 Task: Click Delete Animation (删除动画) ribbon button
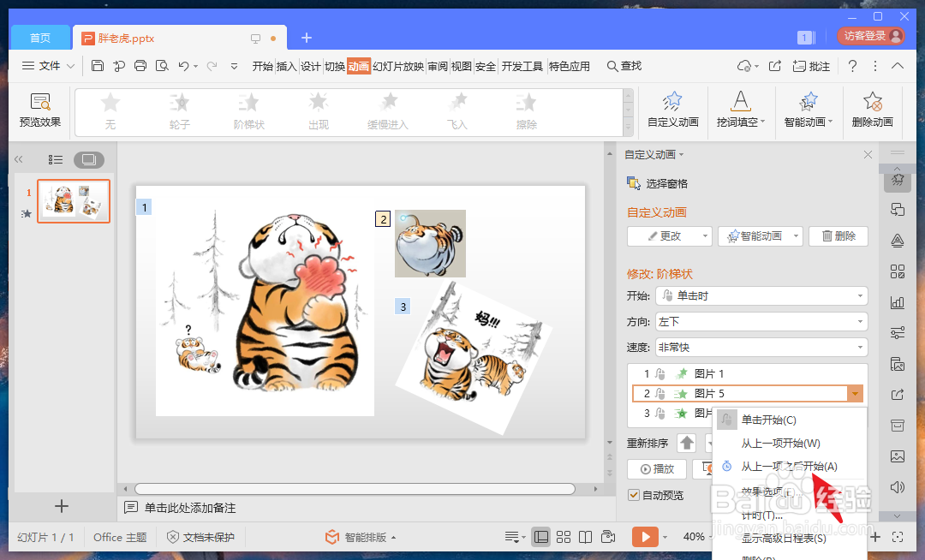click(x=873, y=110)
